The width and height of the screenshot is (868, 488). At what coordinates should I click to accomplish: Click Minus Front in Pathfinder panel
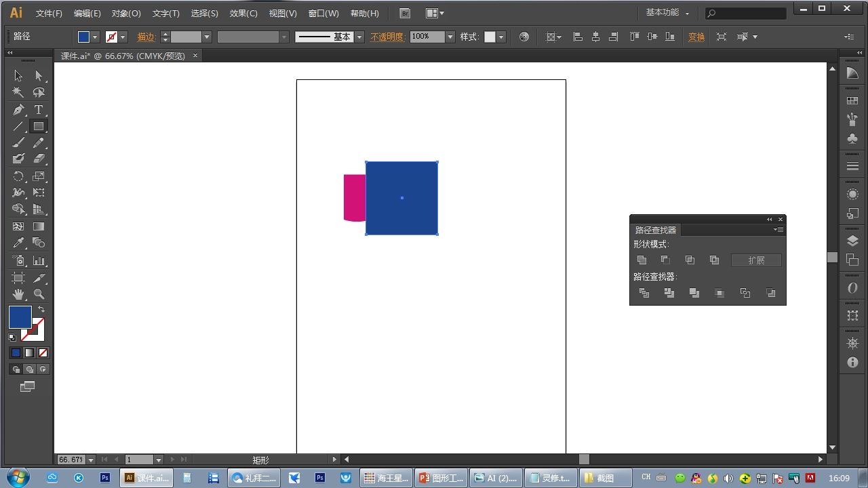coord(665,260)
